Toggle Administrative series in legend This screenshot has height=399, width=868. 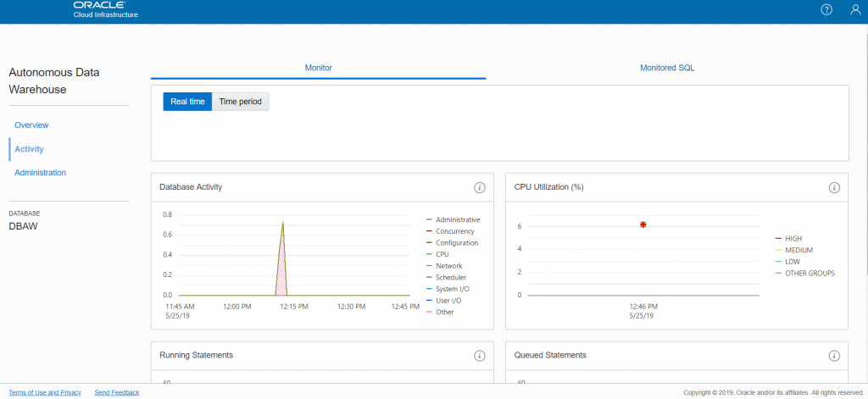[x=453, y=219]
